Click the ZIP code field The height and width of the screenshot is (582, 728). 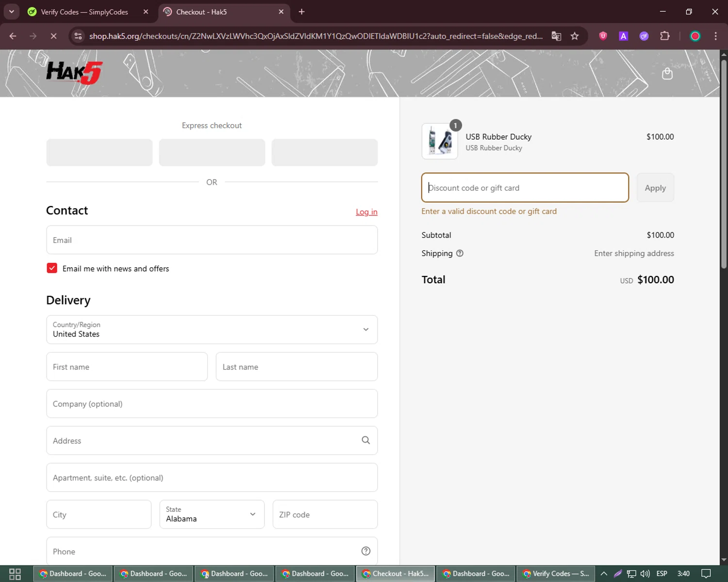click(325, 515)
